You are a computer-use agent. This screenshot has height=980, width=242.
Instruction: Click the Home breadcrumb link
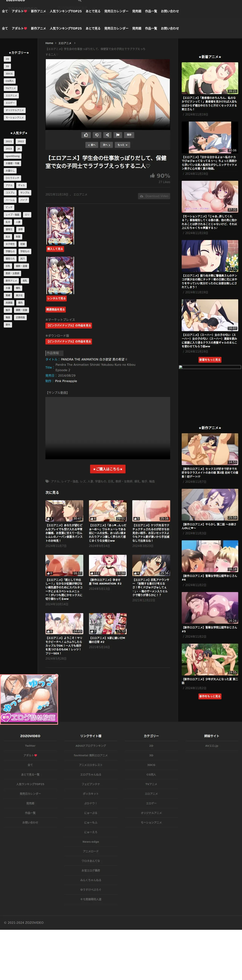[x=49, y=43]
